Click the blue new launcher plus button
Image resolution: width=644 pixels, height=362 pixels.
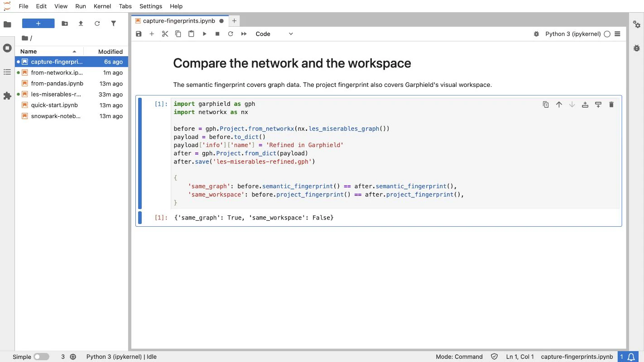click(38, 24)
